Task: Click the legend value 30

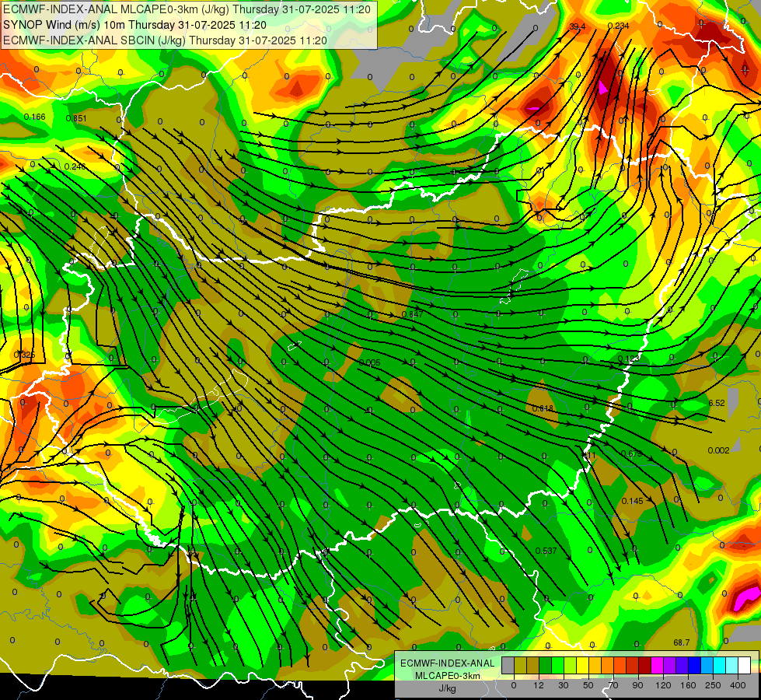Action: pyautogui.click(x=564, y=685)
